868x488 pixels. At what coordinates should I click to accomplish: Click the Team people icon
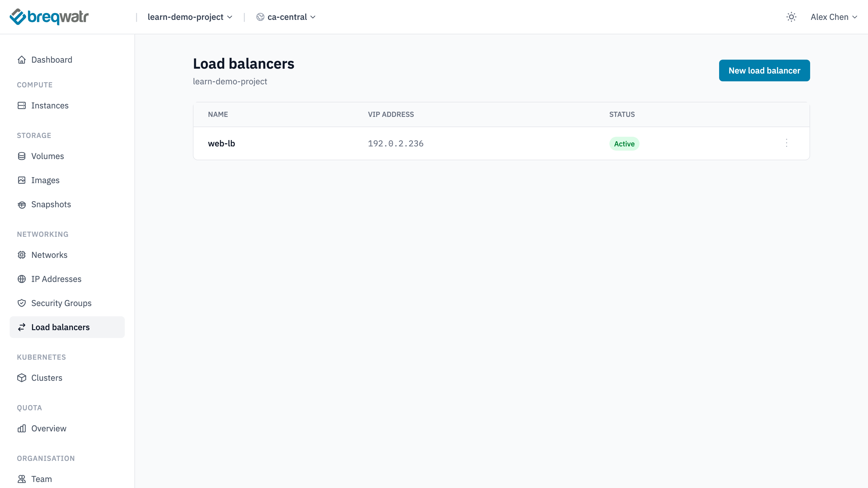click(22, 479)
